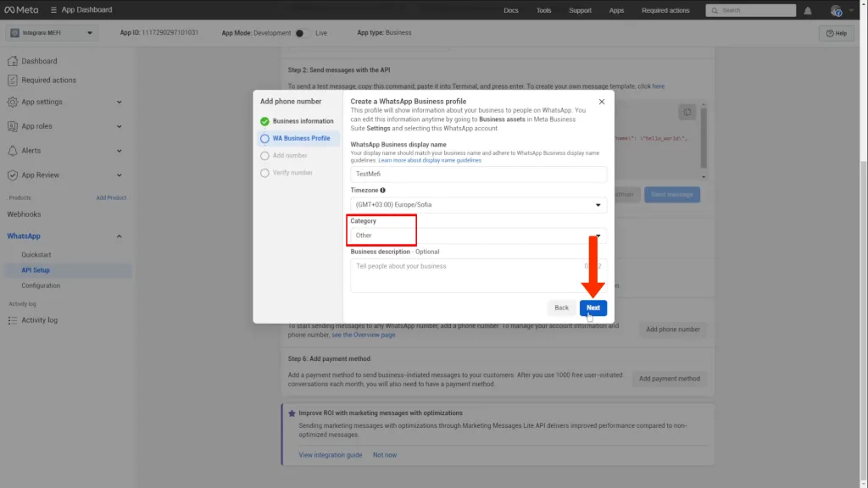Click the Timezone info icon
The width and height of the screenshot is (868, 488).
382,191
